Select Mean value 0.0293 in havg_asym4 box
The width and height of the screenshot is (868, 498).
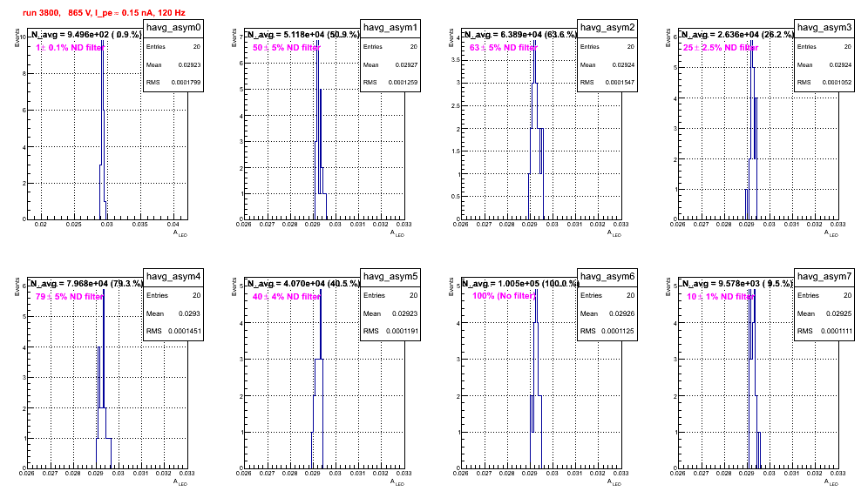tap(189, 313)
